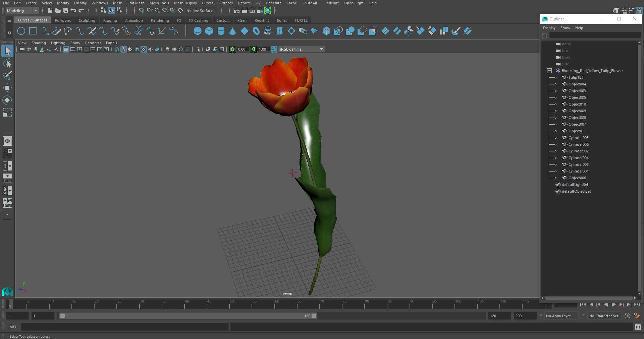Open the Outliner Show menu
644x339 pixels.
click(x=565, y=28)
